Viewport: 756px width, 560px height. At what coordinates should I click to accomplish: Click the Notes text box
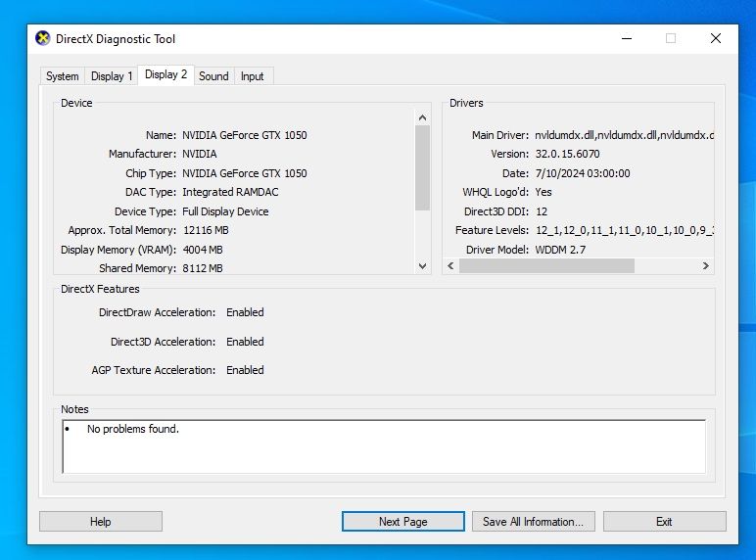pyautogui.click(x=384, y=446)
